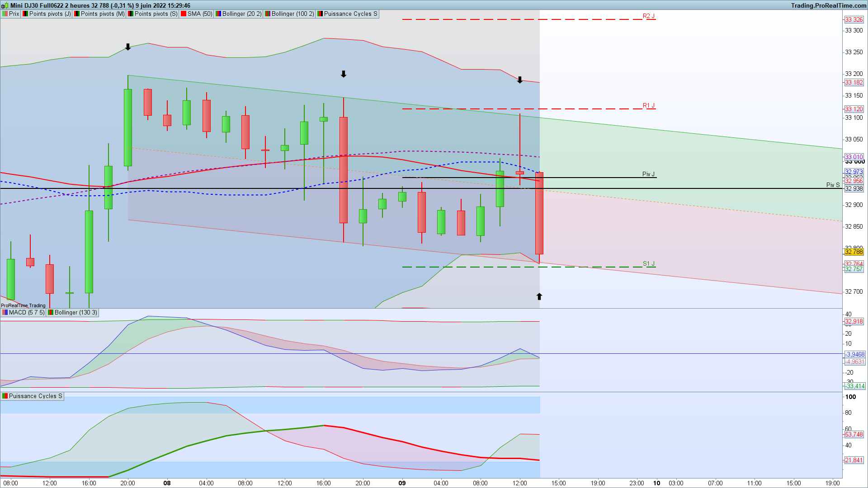Click first black down arrow above candles
The width and height of the screenshot is (868, 488).
click(128, 47)
